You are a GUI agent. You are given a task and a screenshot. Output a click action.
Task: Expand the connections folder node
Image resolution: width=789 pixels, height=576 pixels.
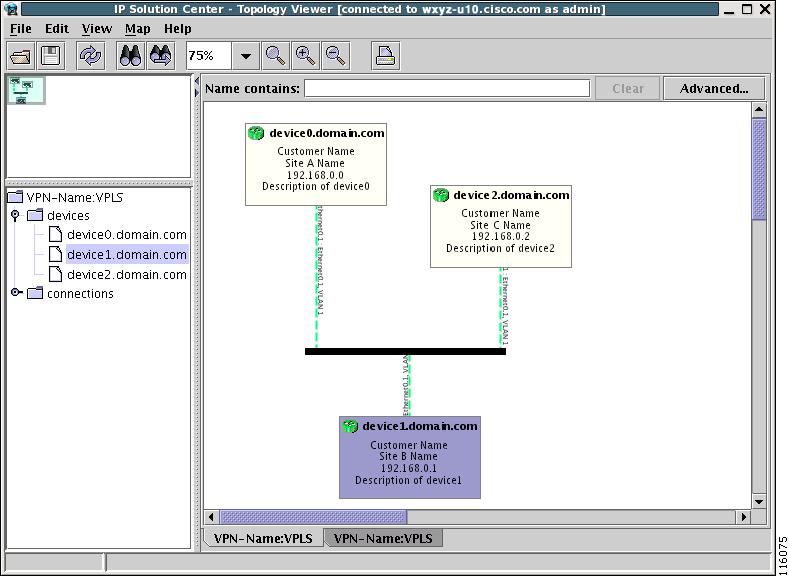tap(16, 293)
